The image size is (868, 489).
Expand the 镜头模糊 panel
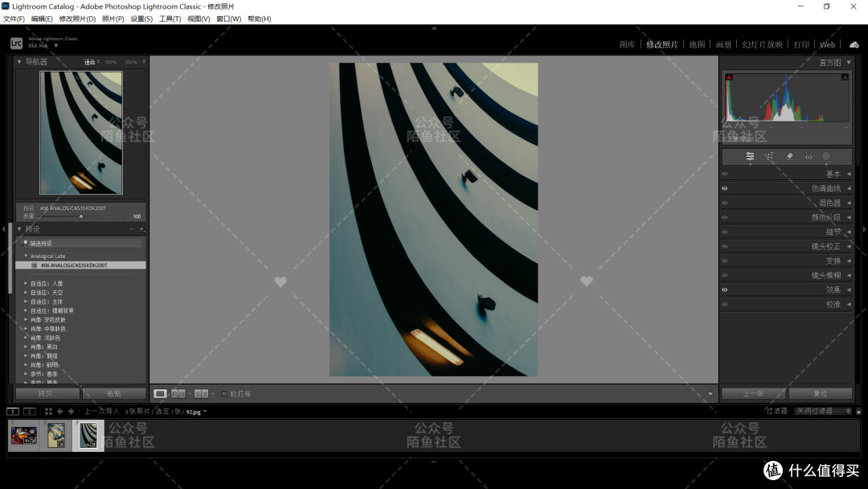click(849, 275)
